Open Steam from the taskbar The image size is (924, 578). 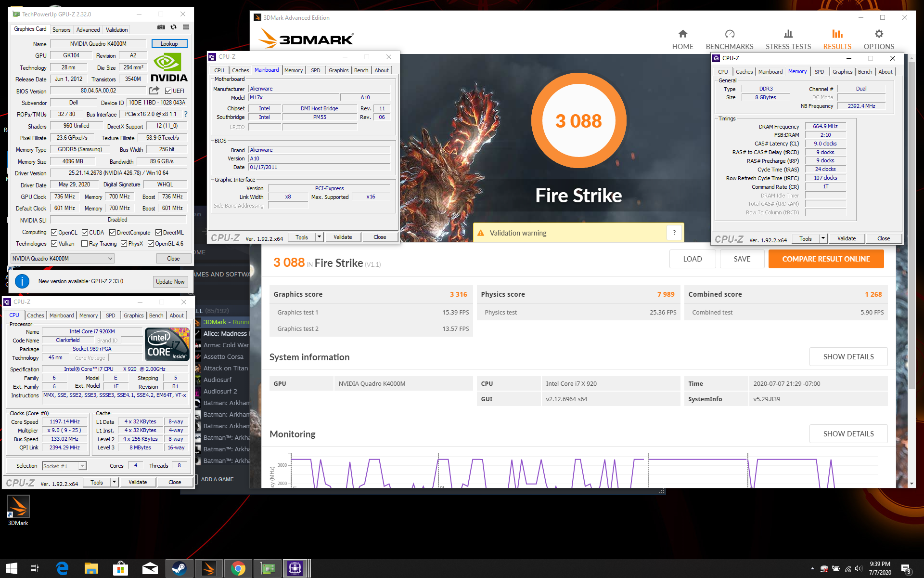tap(180, 568)
